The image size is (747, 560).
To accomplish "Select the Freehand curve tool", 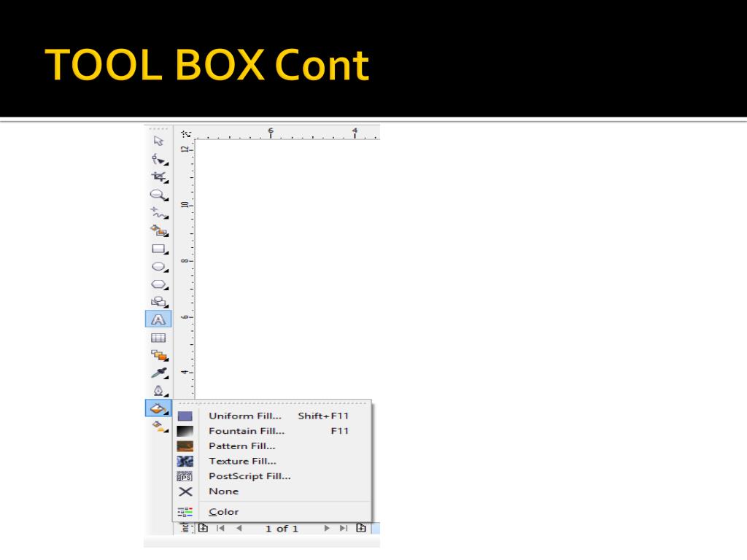I will pos(159,213).
